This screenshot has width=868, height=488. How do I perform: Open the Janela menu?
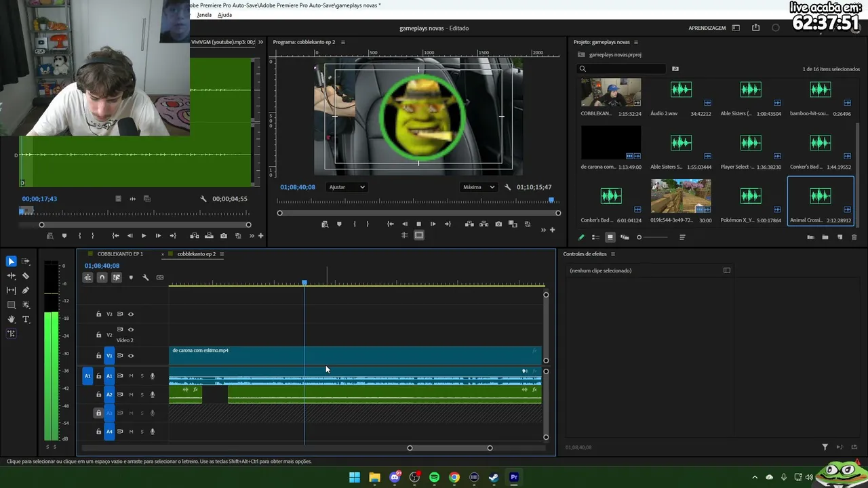[204, 15]
